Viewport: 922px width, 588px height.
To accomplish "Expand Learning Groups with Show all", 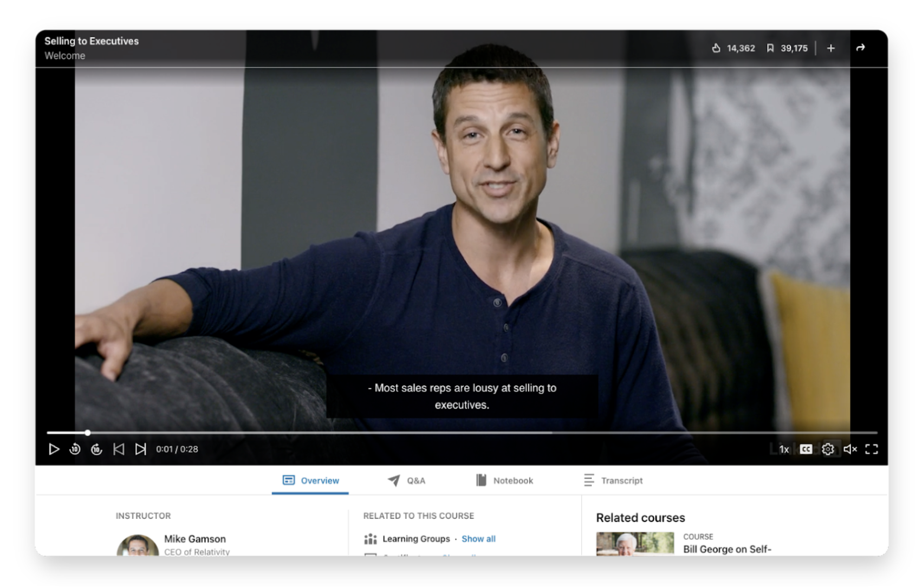I will (x=479, y=539).
